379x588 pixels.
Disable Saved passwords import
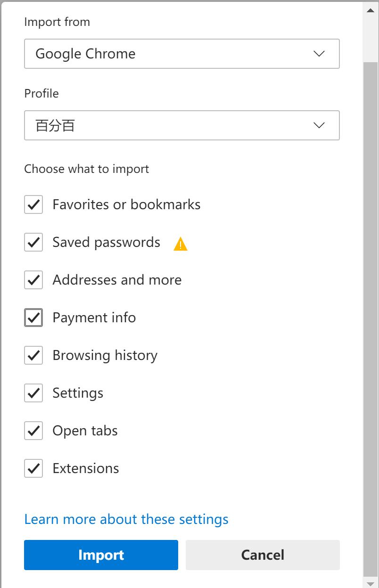(x=33, y=242)
